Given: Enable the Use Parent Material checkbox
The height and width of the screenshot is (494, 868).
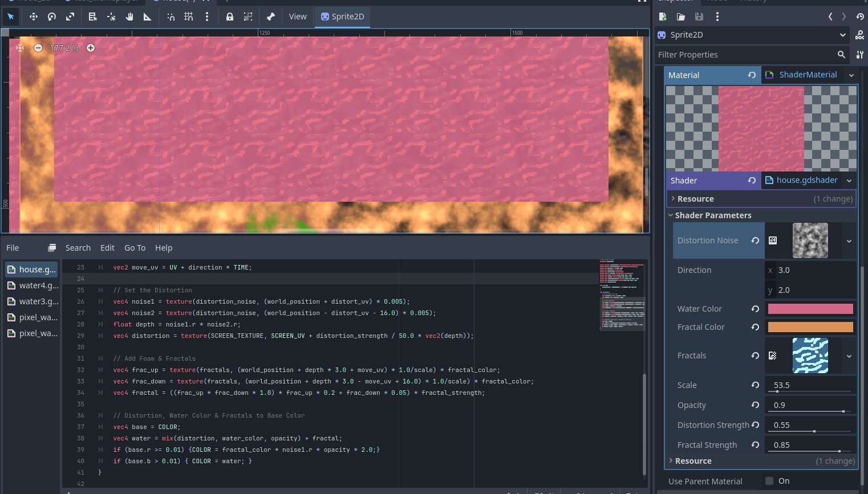Looking at the screenshot, I should tap(769, 481).
